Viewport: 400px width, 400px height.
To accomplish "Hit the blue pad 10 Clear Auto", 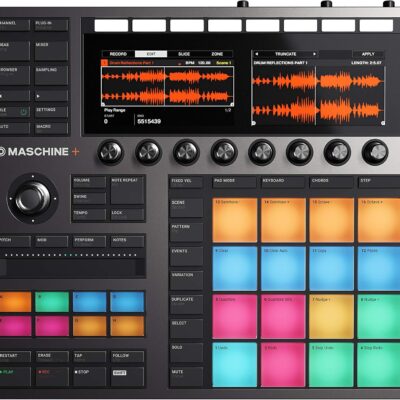I will (x=283, y=269).
